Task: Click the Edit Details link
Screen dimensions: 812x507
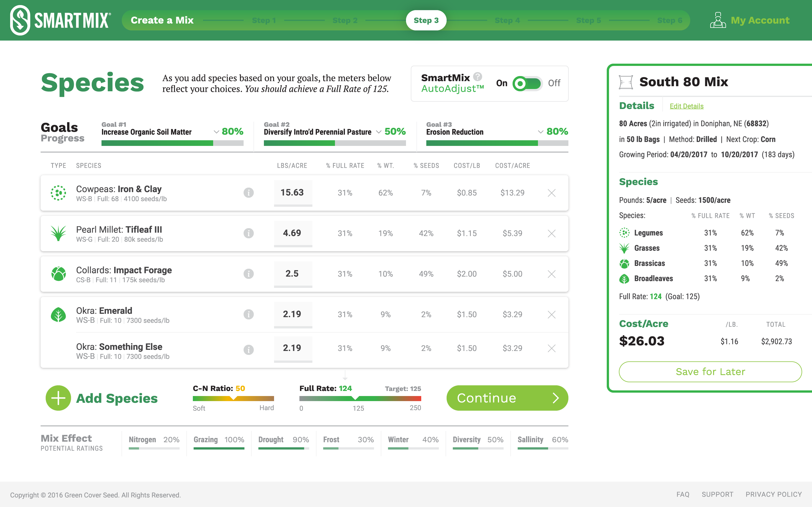Action: click(x=686, y=106)
